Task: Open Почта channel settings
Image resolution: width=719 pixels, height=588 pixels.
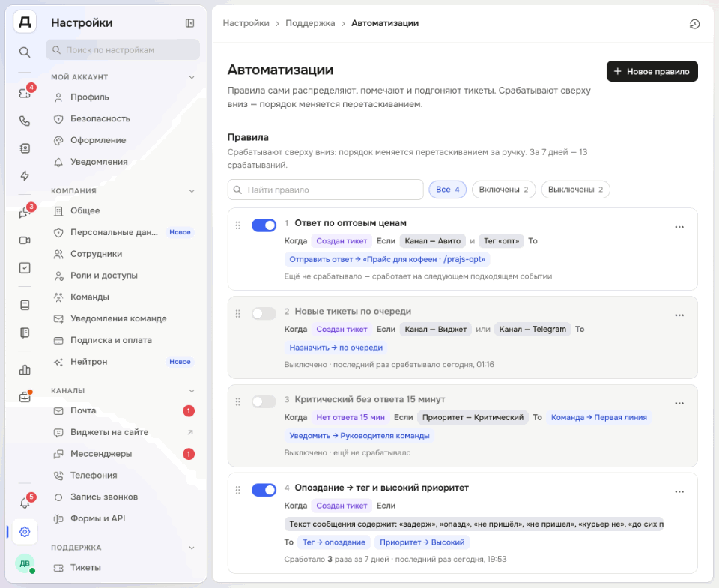Action: tap(123, 411)
